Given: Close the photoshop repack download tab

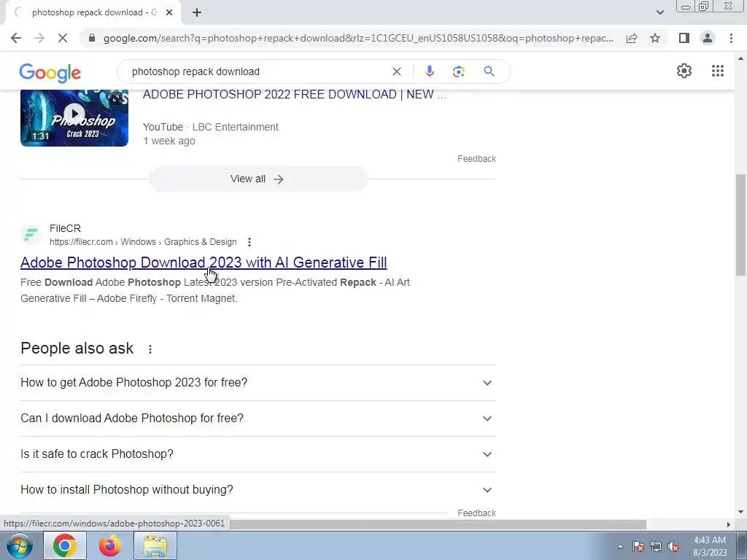Looking at the screenshot, I should [x=169, y=12].
